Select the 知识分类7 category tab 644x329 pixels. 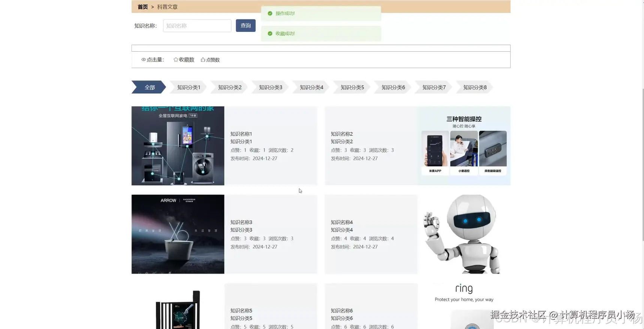click(434, 87)
